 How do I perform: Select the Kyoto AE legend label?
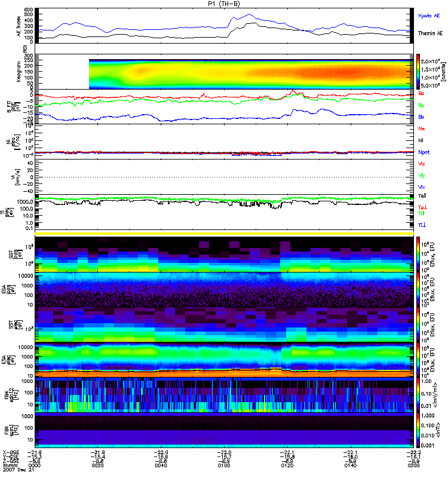click(429, 16)
